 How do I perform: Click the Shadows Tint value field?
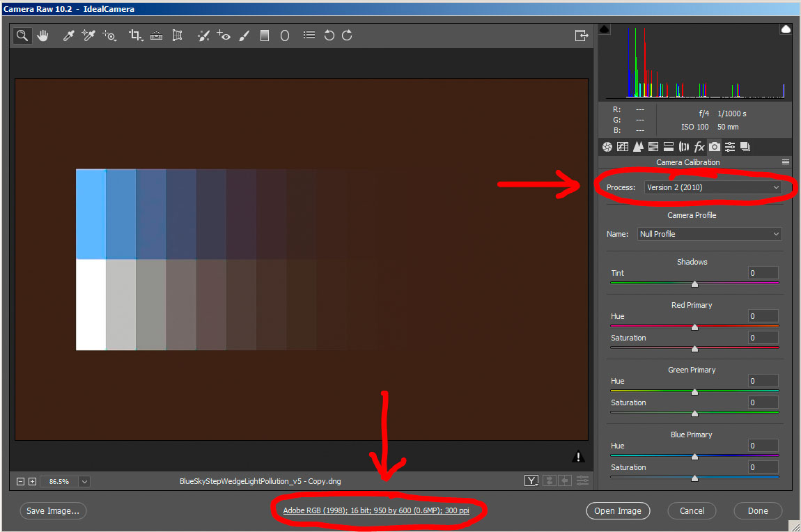(x=763, y=273)
